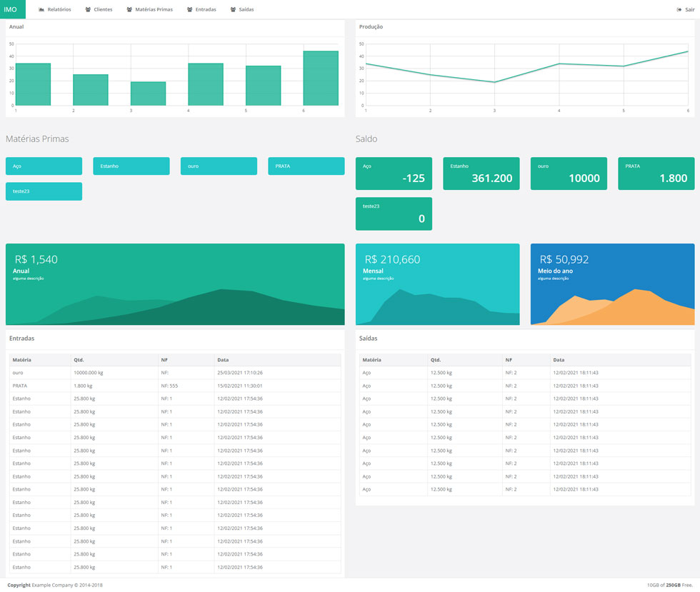The width and height of the screenshot is (700, 592).
Task: Click the sign-out icon next to Sair
Action: 679,9
